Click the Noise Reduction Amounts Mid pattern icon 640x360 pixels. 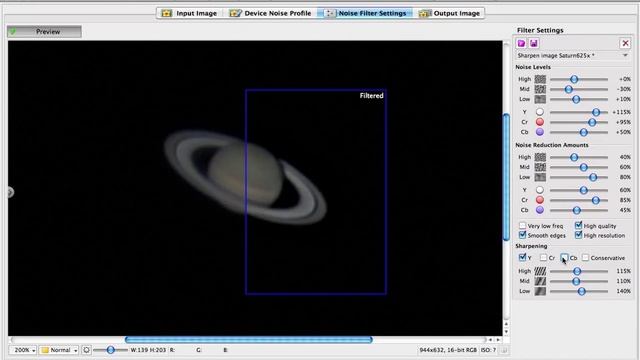[540, 167]
